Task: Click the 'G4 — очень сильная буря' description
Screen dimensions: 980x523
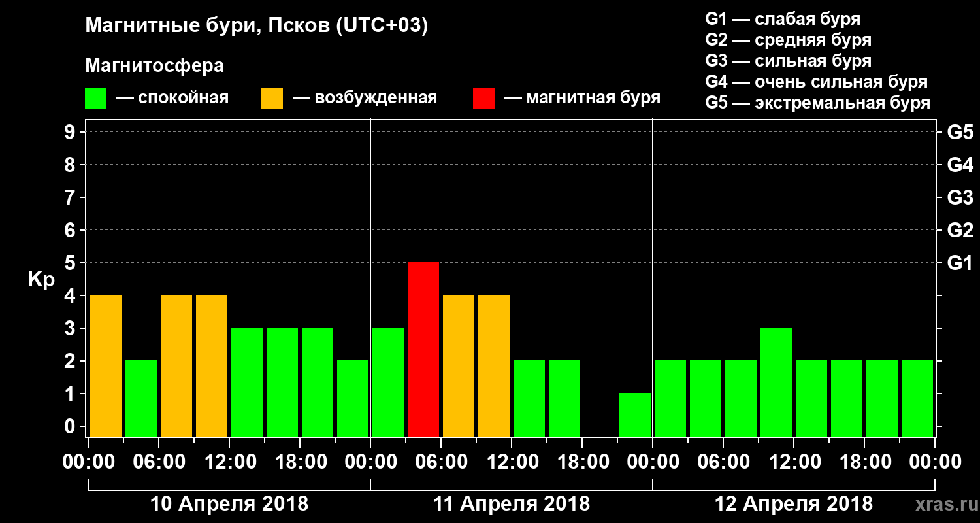Action: pyautogui.click(x=817, y=82)
